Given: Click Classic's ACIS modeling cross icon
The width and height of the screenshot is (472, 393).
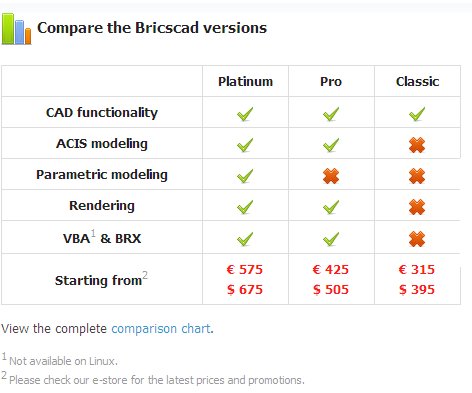Looking at the screenshot, I should 417,145.
